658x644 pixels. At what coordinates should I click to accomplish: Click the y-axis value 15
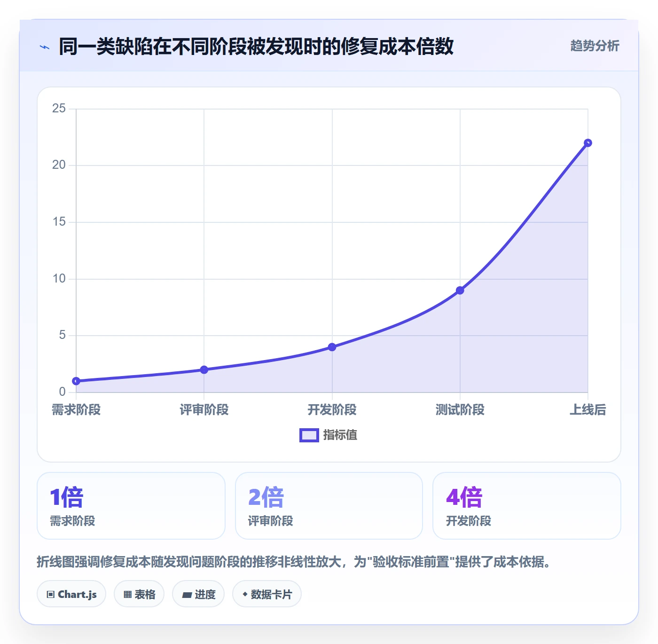coord(59,222)
